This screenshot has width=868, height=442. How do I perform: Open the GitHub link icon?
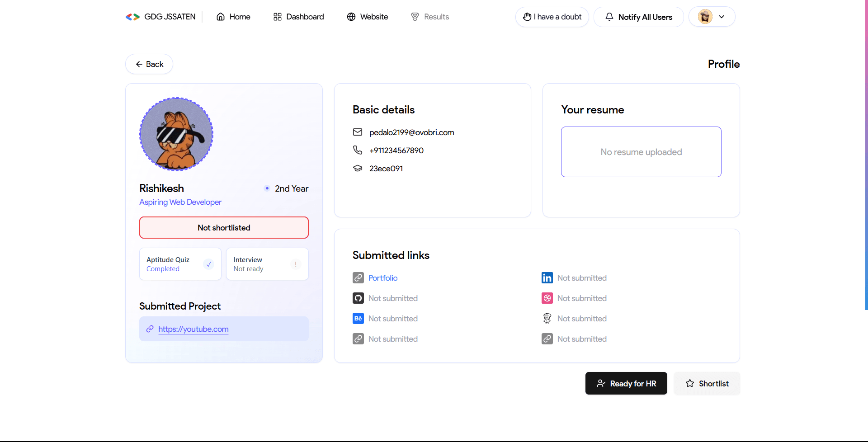point(358,298)
